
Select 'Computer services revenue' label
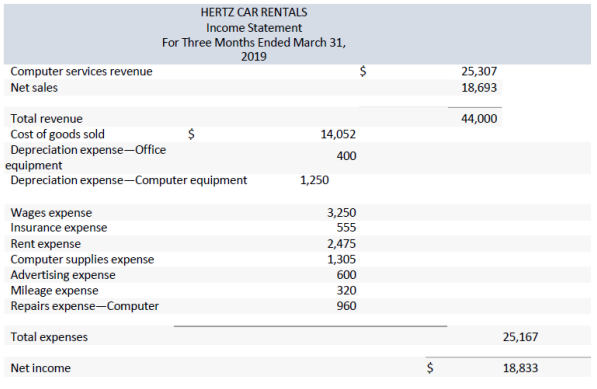pyautogui.click(x=81, y=71)
